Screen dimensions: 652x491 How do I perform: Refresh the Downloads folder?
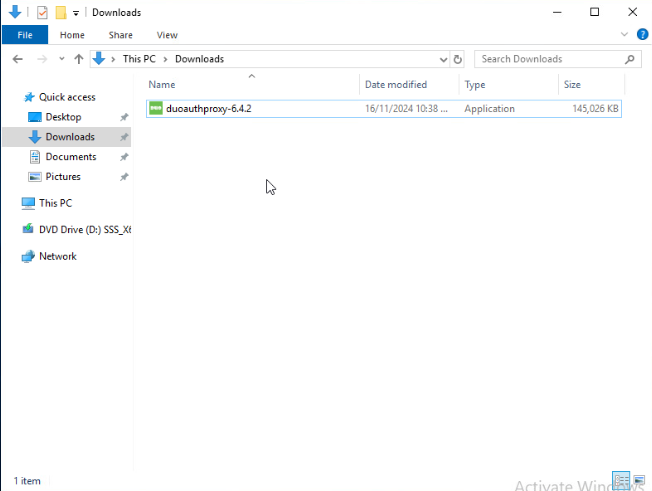pos(457,59)
